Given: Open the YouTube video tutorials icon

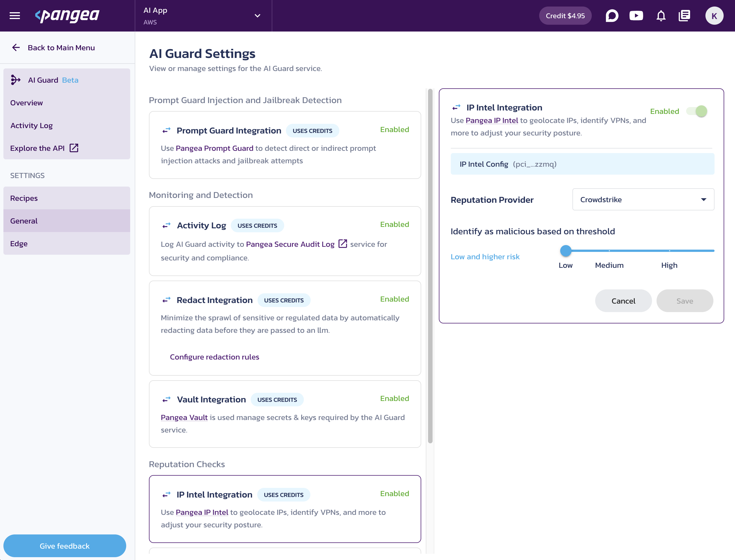Looking at the screenshot, I should (x=636, y=16).
